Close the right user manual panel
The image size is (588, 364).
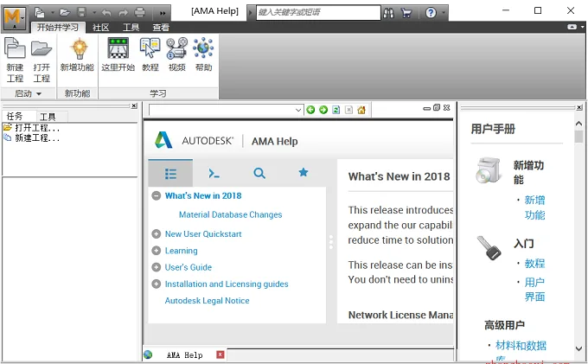point(579,107)
